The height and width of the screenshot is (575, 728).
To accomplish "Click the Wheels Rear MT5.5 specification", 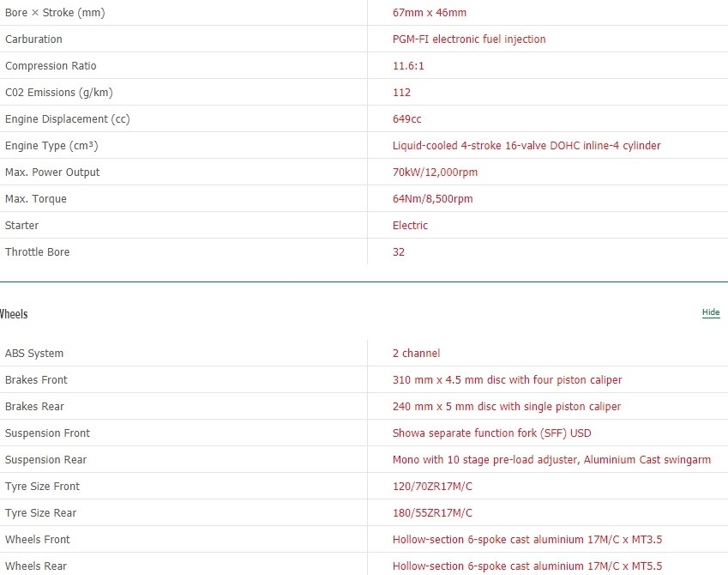I will tap(526, 566).
